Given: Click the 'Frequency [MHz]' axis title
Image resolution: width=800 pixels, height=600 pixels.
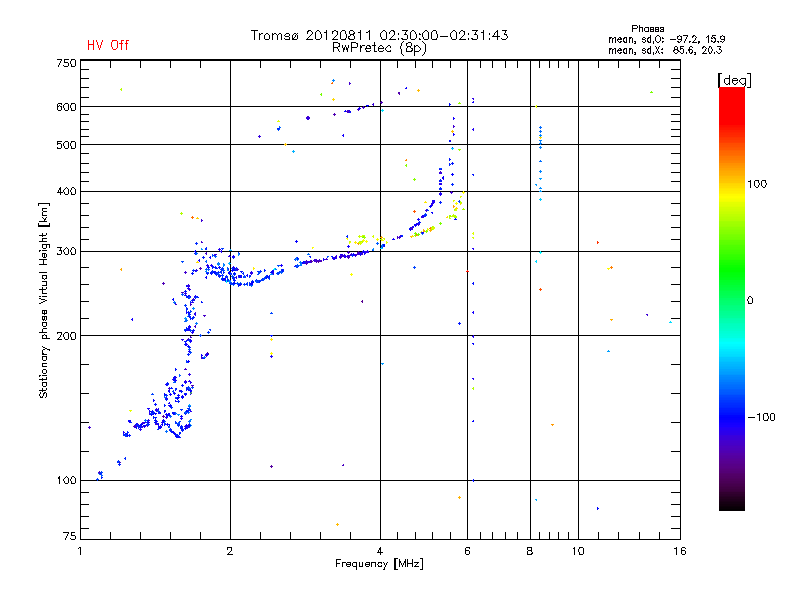Looking at the screenshot, I should tap(379, 564).
